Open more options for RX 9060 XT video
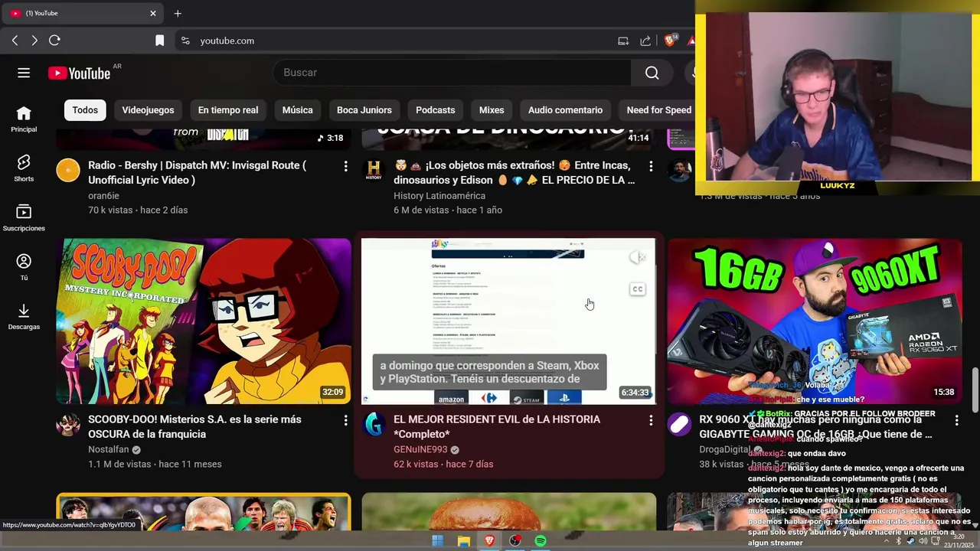Image resolution: width=980 pixels, height=551 pixels. point(956,420)
